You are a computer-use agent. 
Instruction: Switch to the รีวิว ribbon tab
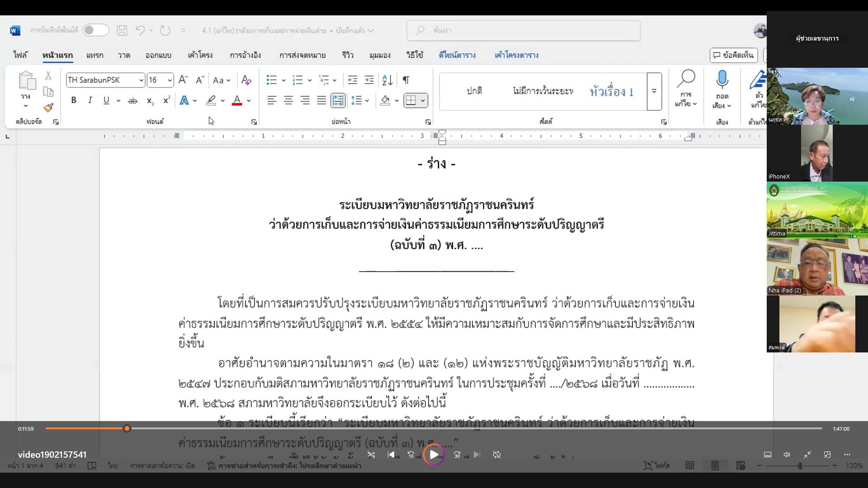pos(348,55)
